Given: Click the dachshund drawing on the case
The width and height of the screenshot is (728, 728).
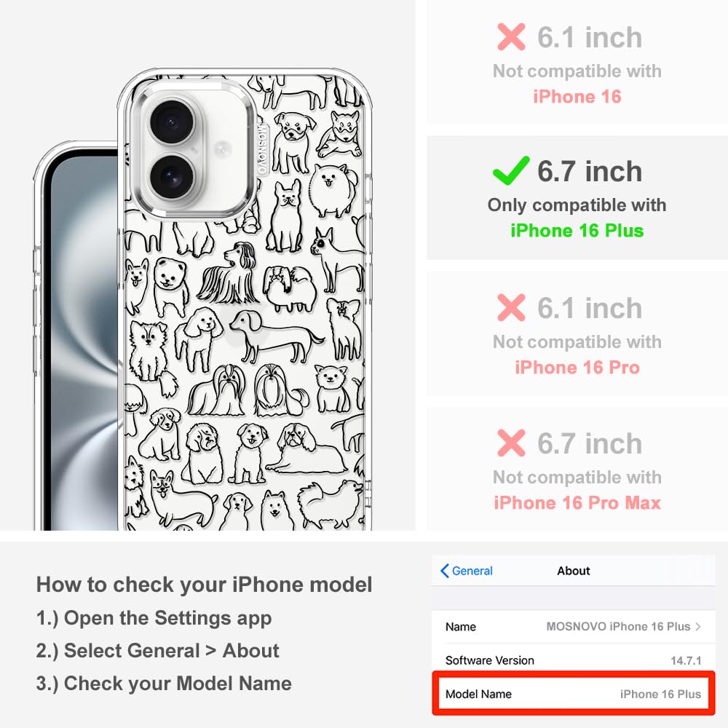Looking at the screenshot, I should click(x=276, y=336).
